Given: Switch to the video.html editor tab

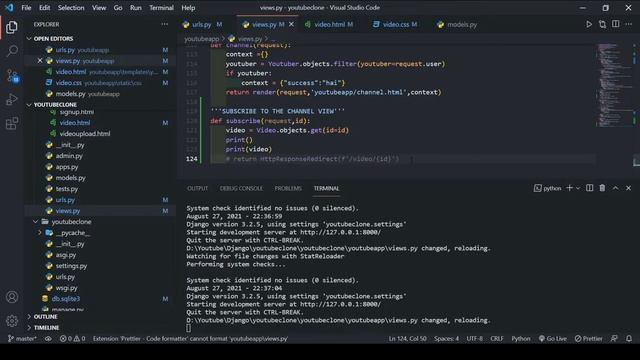Looking at the screenshot, I should [329, 24].
